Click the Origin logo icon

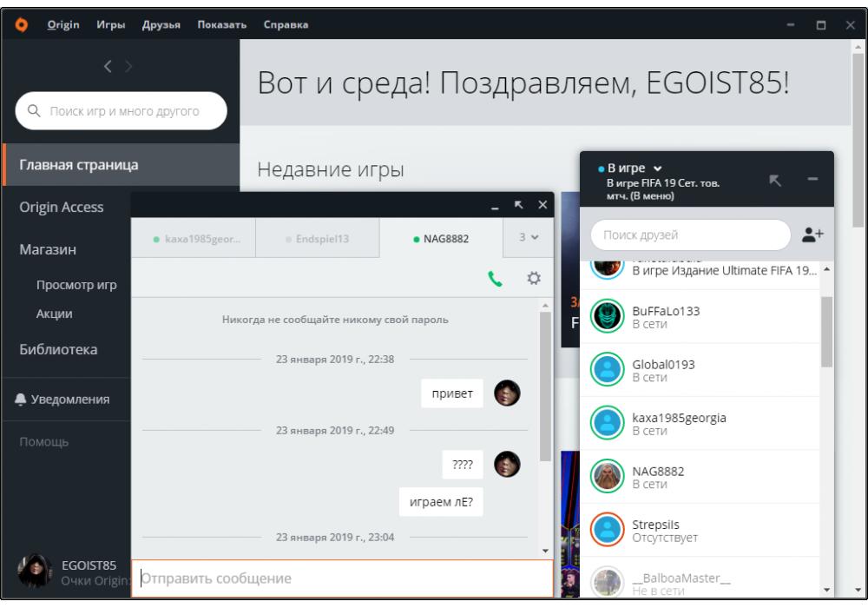(22, 25)
